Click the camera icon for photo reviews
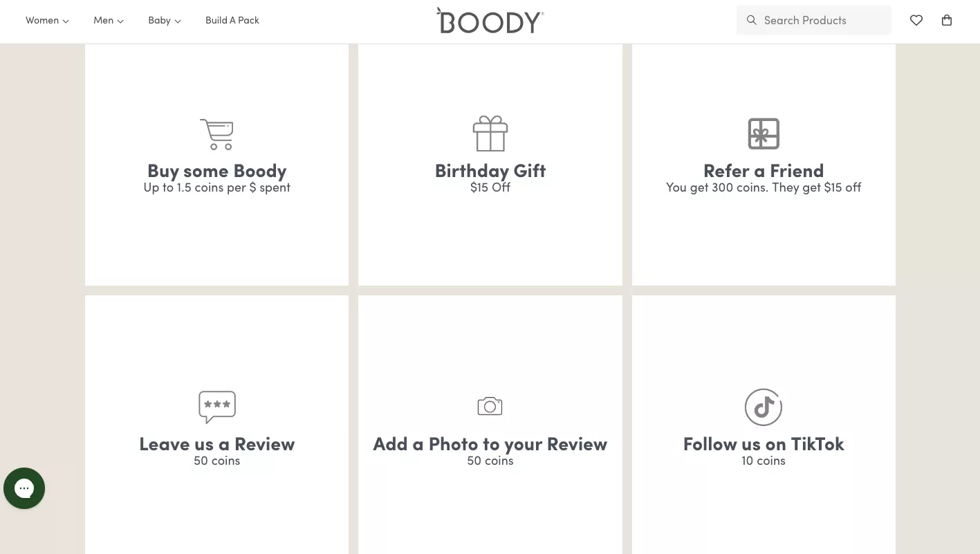The image size is (980, 554). 490,406
